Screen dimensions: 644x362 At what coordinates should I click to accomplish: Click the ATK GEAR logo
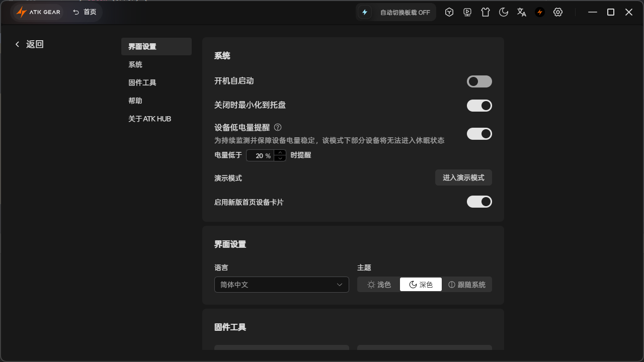38,12
